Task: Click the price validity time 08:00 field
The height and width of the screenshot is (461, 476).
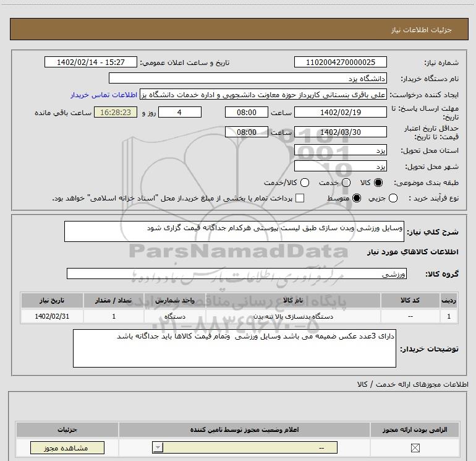Action: tap(247, 132)
